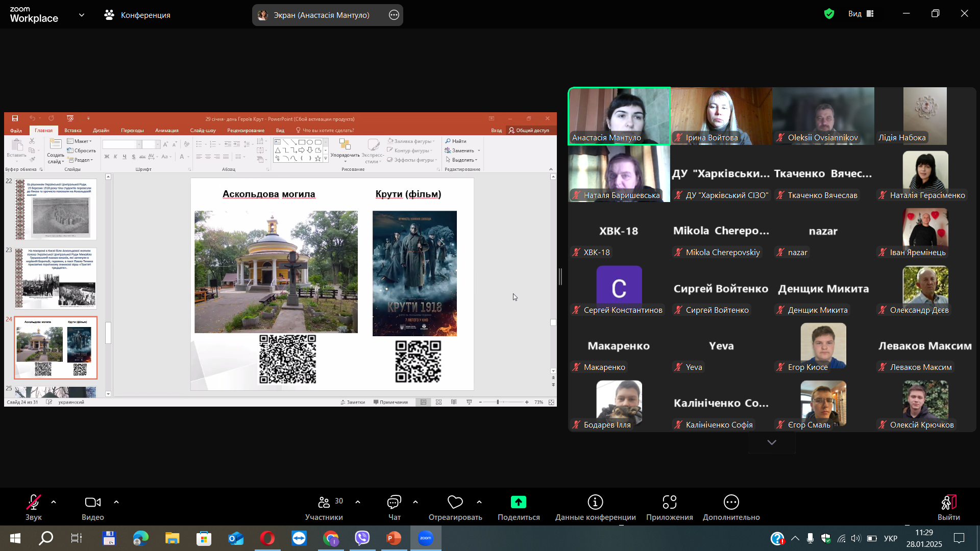Click the zoom in plus button
980x551 pixels.
[x=527, y=403]
